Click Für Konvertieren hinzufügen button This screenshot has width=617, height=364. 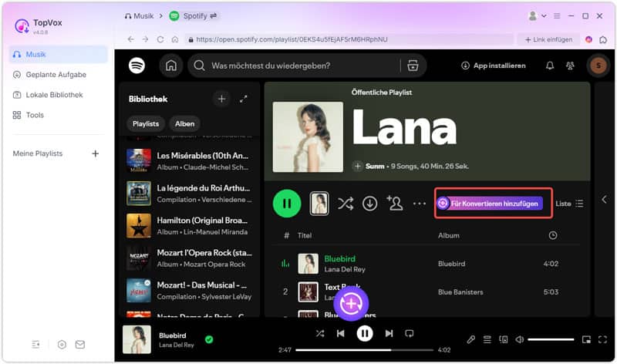pos(491,203)
